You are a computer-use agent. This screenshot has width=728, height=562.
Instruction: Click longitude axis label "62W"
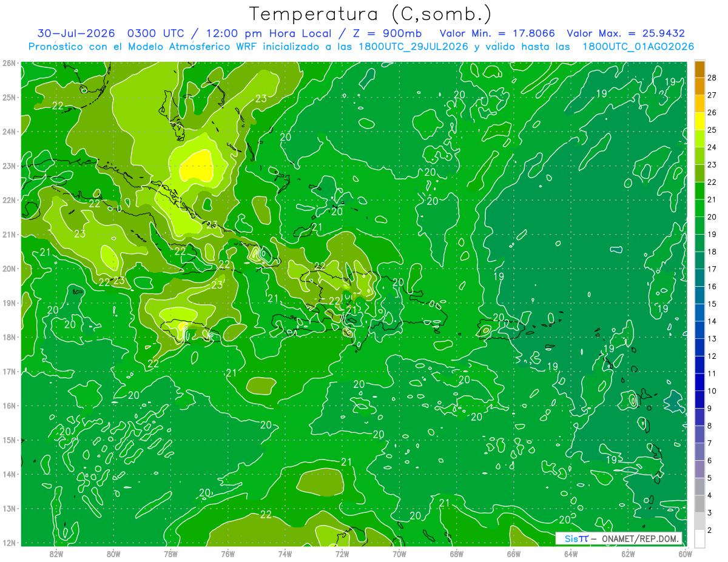[628, 554]
